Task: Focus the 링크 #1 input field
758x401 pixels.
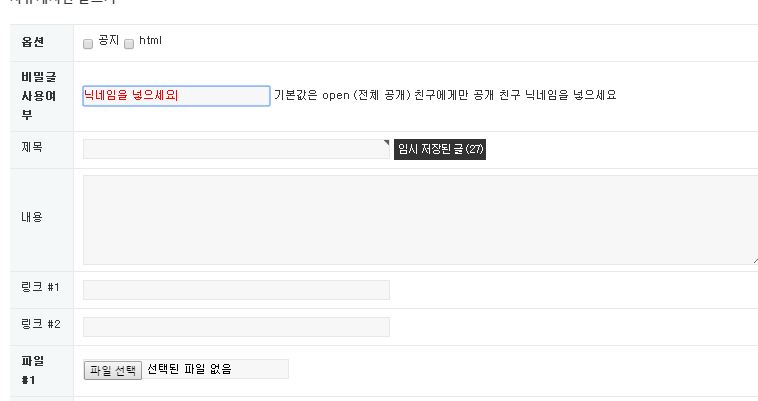Action: 235,290
